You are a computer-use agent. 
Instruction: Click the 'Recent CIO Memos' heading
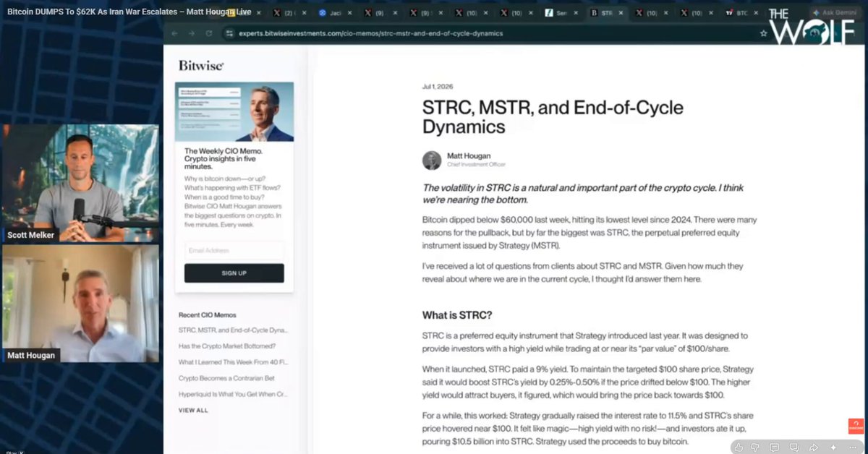207,315
